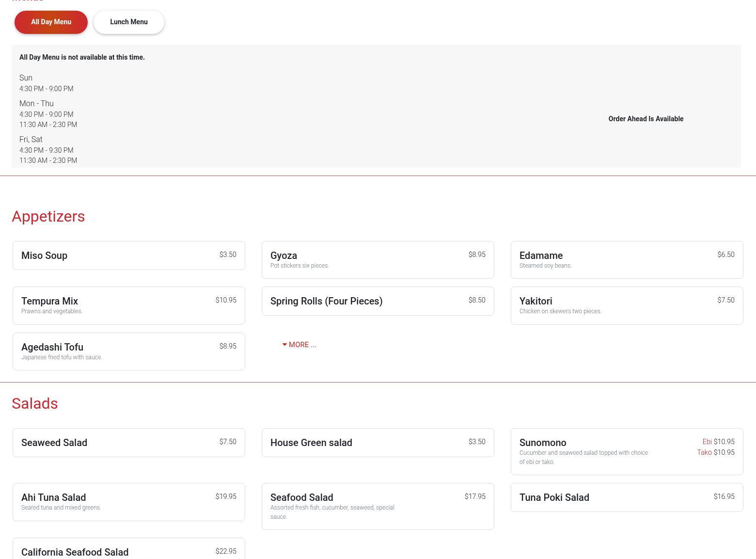Open the Ahi Tuna Salad item

click(x=128, y=502)
